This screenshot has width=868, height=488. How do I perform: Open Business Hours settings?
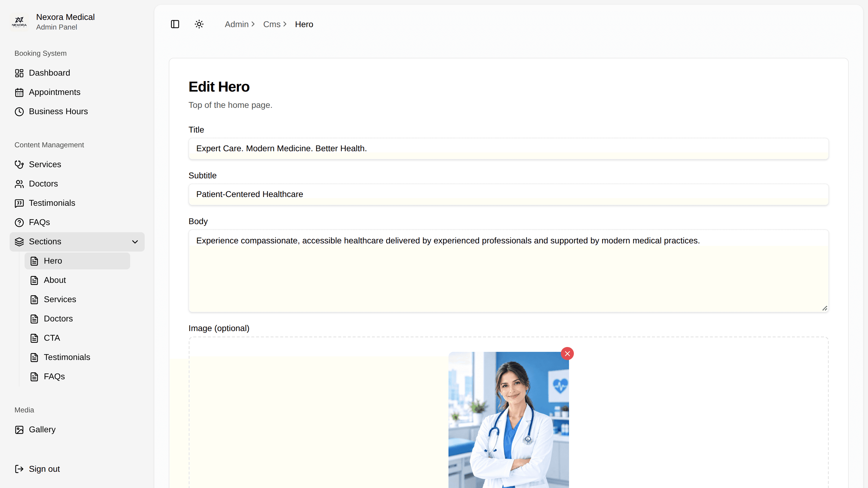(x=77, y=111)
